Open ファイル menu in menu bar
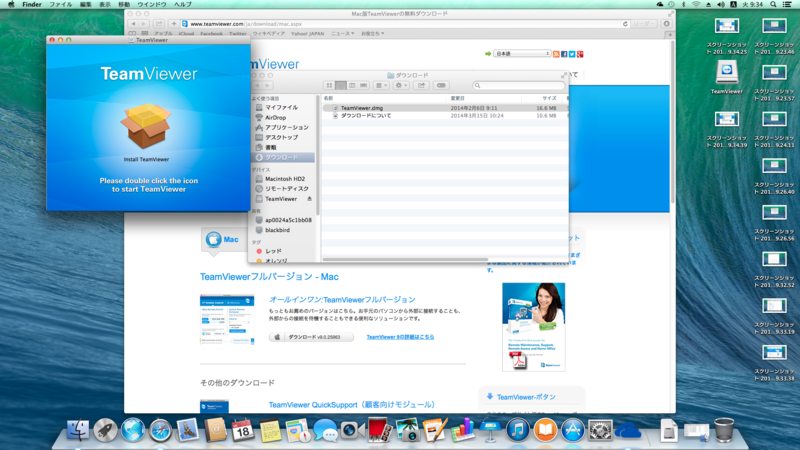The width and height of the screenshot is (800, 450). tap(60, 5)
